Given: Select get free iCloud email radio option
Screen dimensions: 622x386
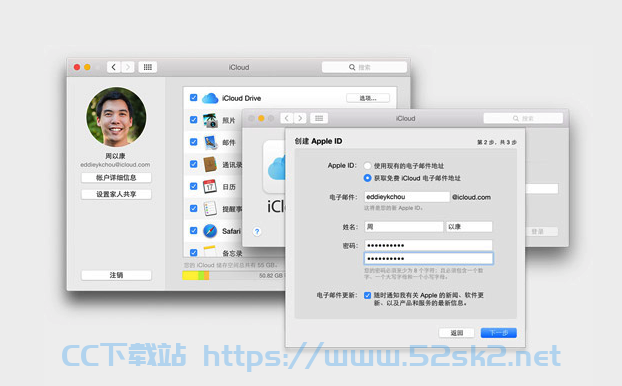Looking at the screenshot, I should click(367, 178).
